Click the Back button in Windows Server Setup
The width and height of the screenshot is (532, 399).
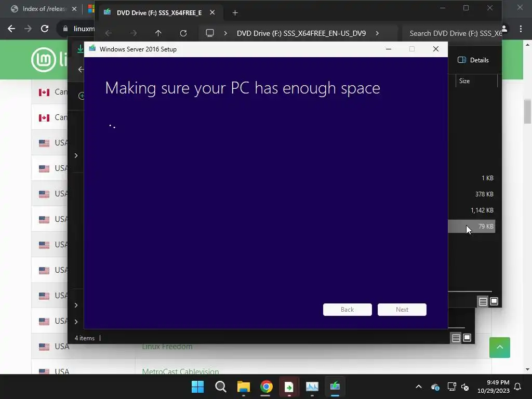click(x=347, y=310)
